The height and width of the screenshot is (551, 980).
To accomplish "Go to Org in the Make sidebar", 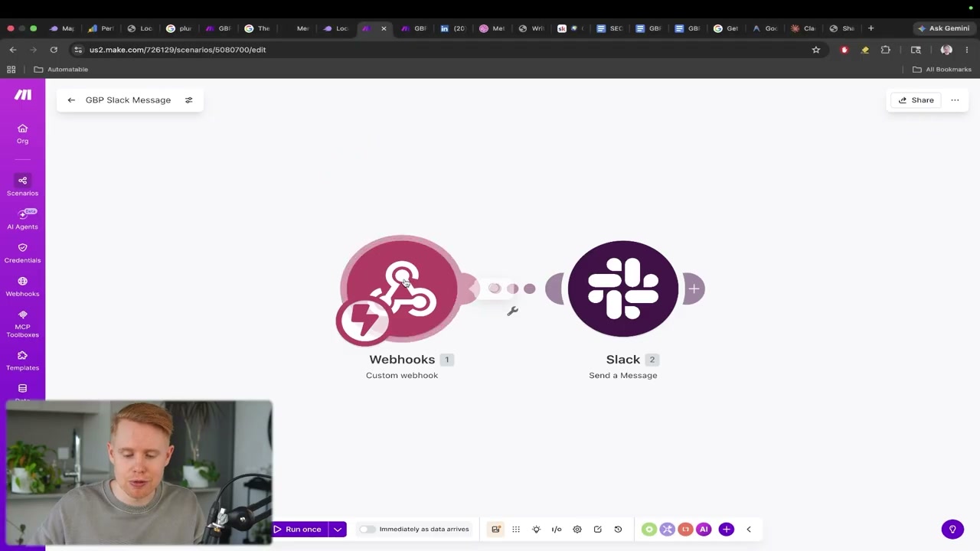I will click(x=22, y=133).
